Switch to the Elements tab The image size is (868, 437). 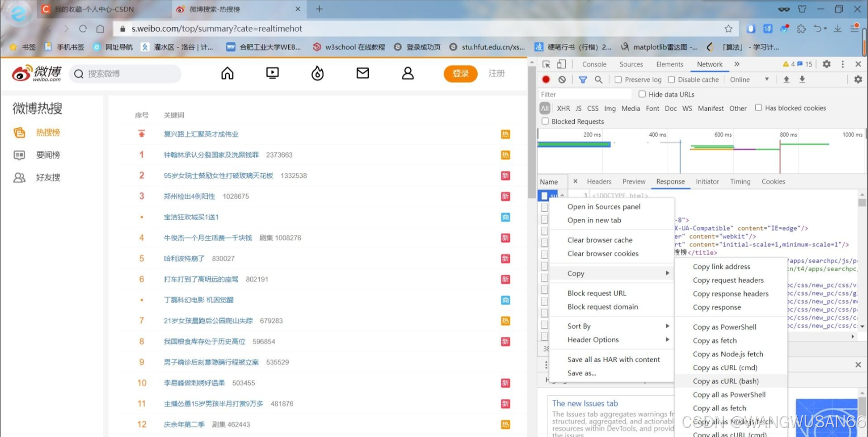pyautogui.click(x=670, y=64)
